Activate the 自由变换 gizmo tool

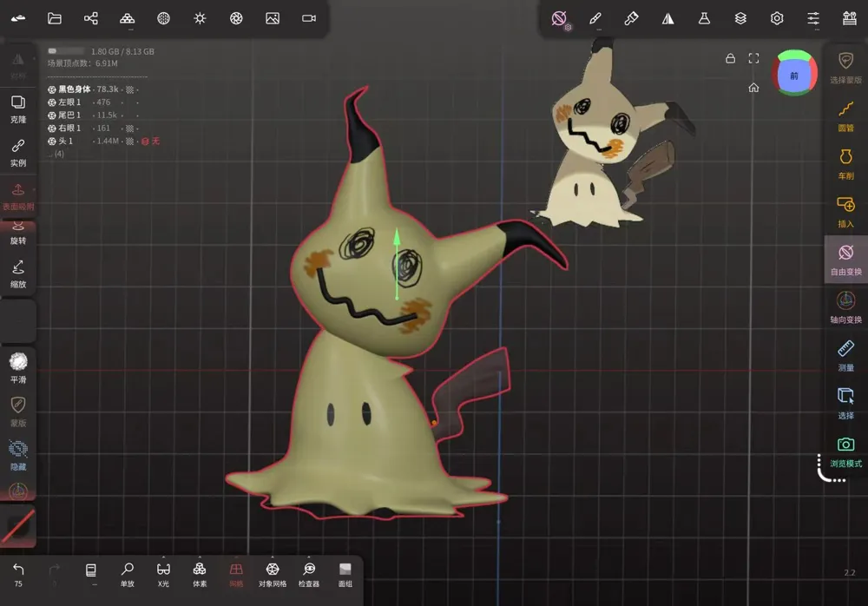click(x=845, y=260)
